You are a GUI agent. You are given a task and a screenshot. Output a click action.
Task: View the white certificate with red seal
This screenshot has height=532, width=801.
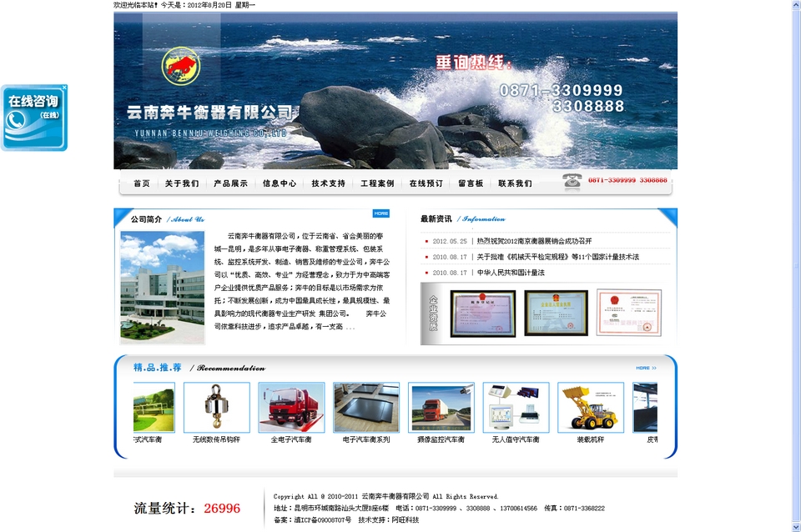pyautogui.click(x=629, y=313)
